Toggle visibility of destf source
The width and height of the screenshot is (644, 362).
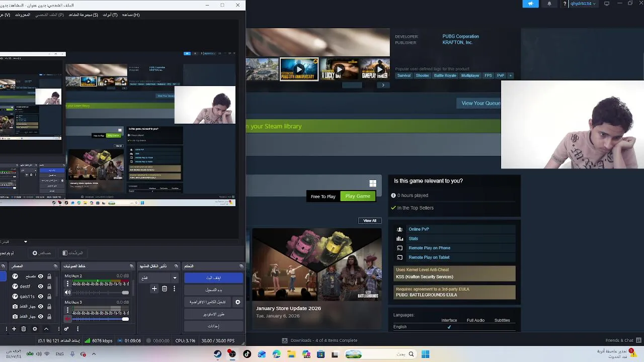click(x=40, y=286)
